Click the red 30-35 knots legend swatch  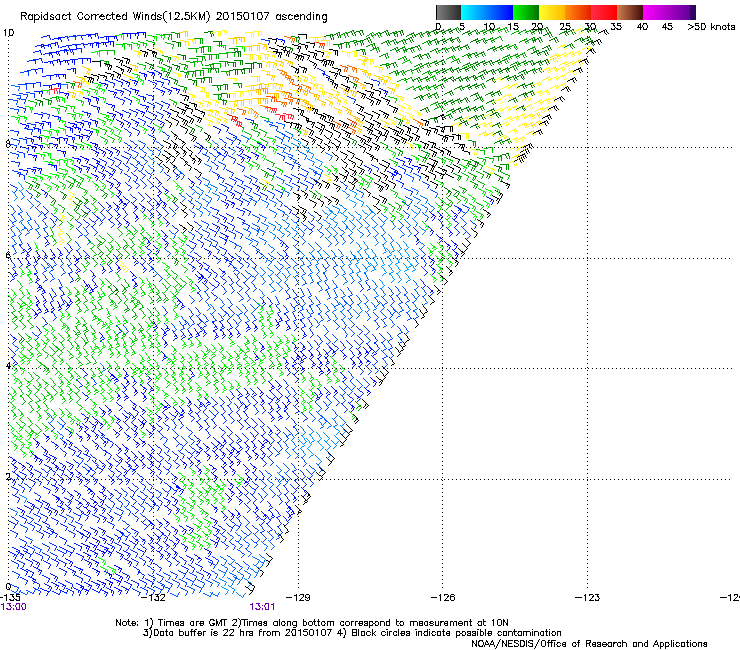click(x=604, y=12)
